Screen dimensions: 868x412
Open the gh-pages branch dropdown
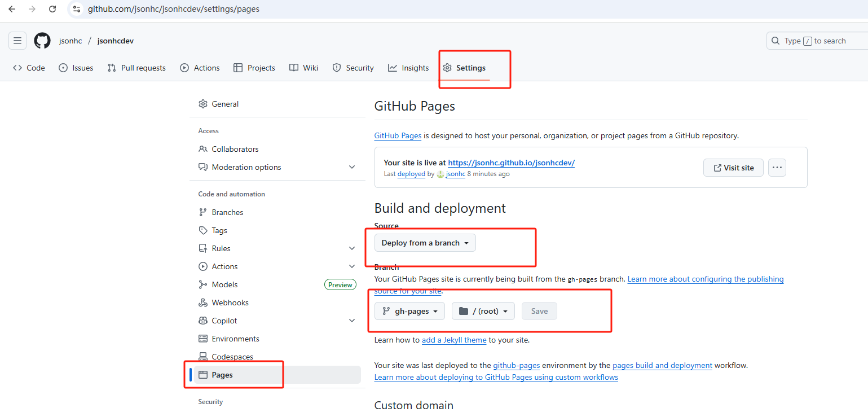(x=409, y=311)
